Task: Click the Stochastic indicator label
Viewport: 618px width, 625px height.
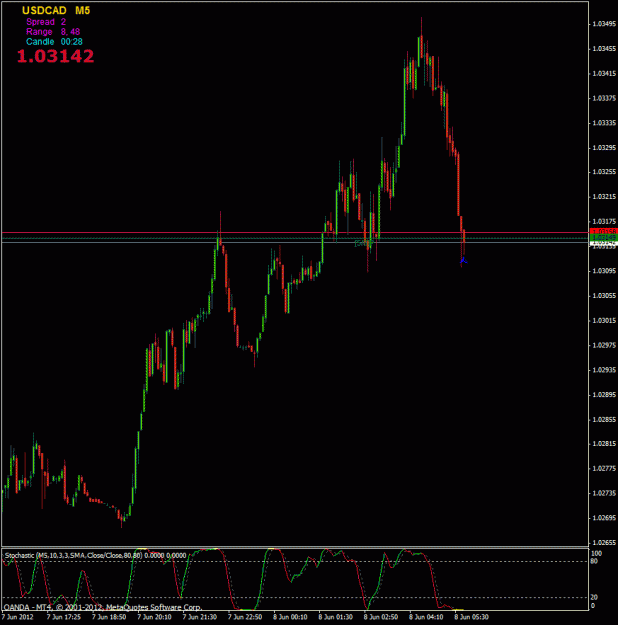Action: pyautogui.click(x=95, y=555)
